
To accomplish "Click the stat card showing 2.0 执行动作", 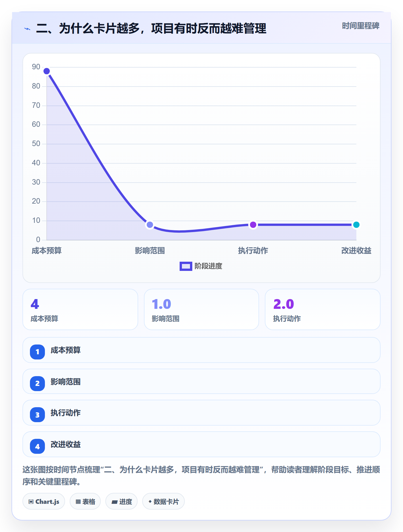I will 323,309.
